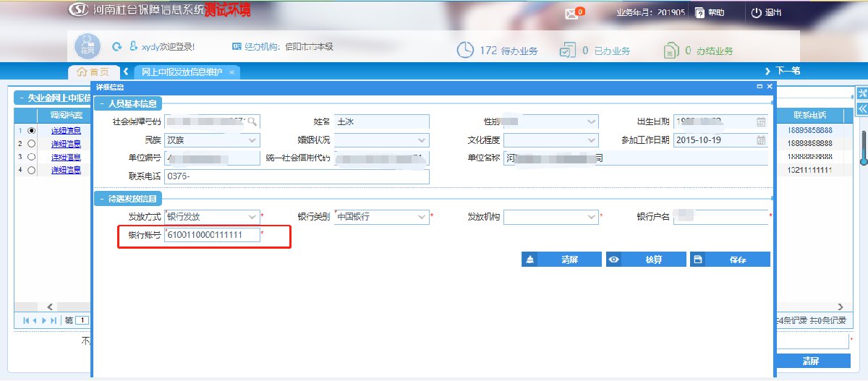This screenshot has width=868, height=381.
Task: Open 详细信息 link in row 1
Action: [66, 131]
